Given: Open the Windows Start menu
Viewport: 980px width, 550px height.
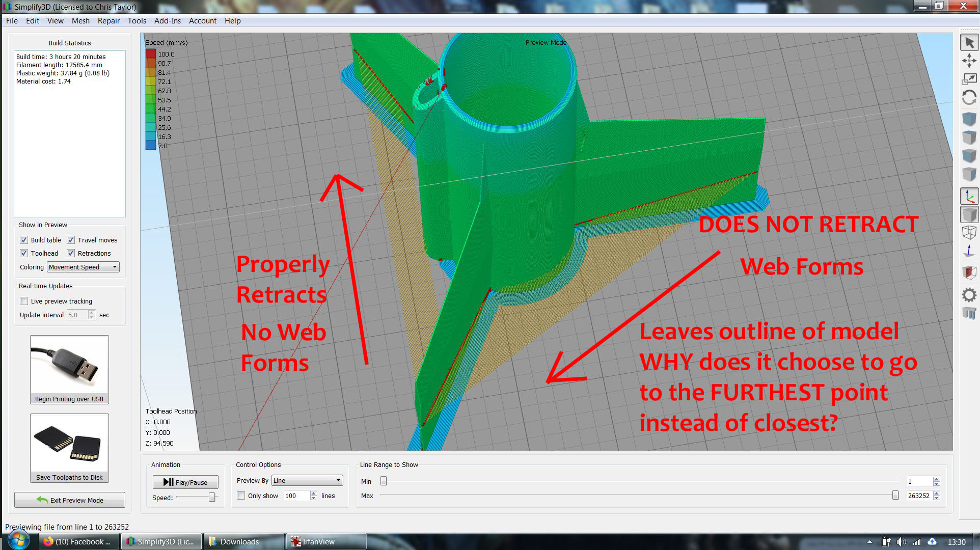Looking at the screenshot, I should [x=18, y=541].
